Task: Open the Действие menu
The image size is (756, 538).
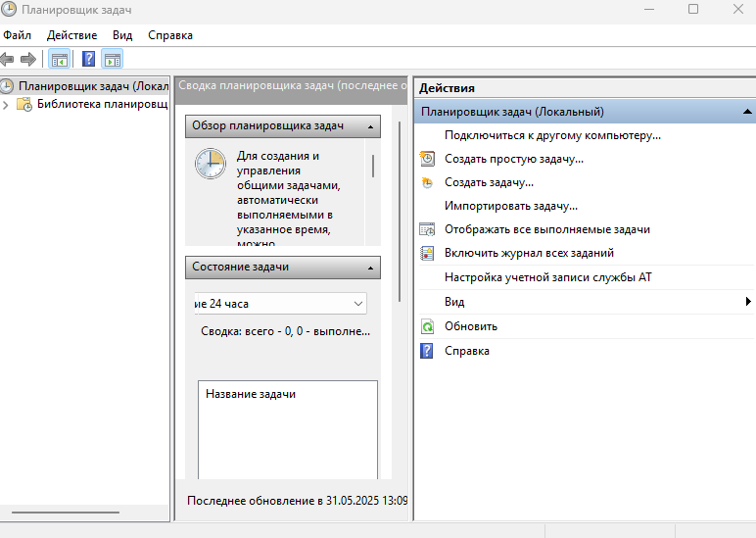Action: (71, 35)
